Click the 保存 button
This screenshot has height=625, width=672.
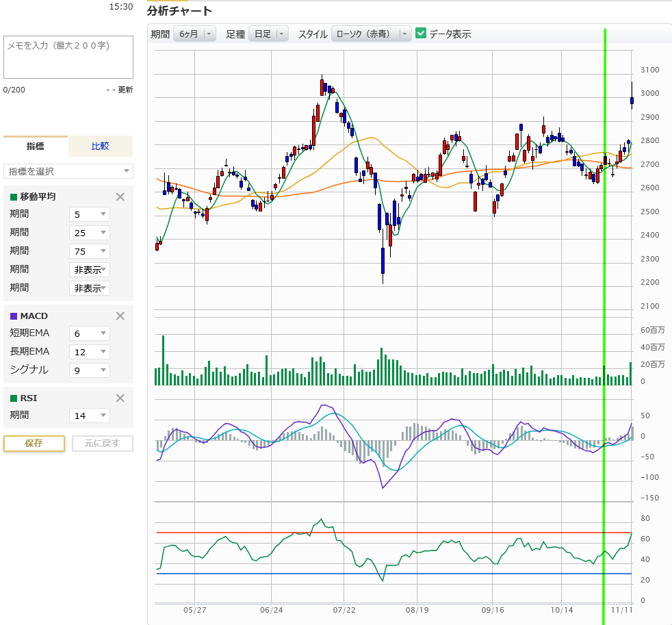[34, 444]
